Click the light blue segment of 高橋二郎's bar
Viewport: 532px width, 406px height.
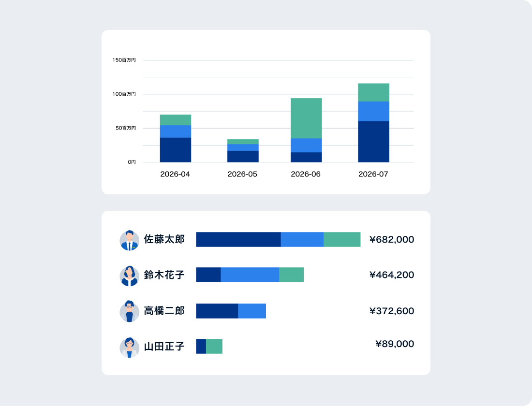252,311
